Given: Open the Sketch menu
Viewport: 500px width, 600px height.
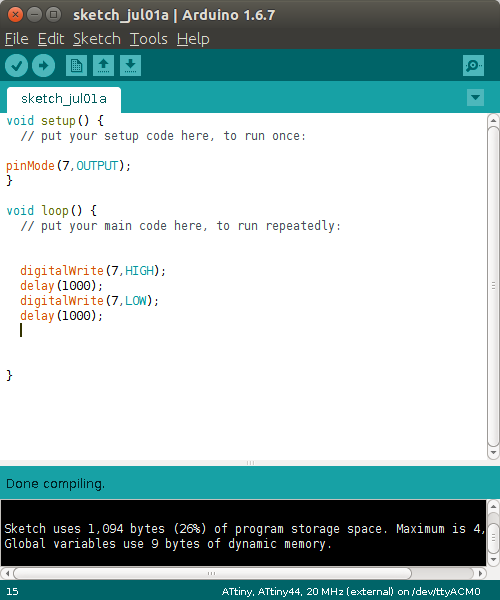Looking at the screenshot, I should [97, 39].
